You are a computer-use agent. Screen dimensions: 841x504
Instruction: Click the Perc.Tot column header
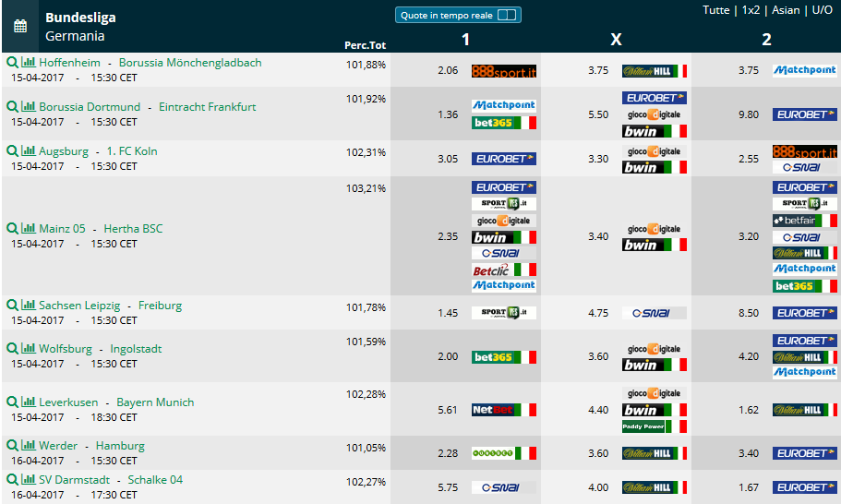pos(365,45)
